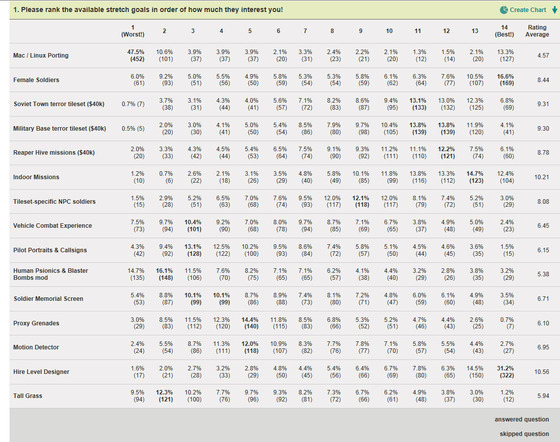
Task: Click the 12.0% (118) cell in Motion Detector row
Action: pyautogui.click(x=250, y=347)
